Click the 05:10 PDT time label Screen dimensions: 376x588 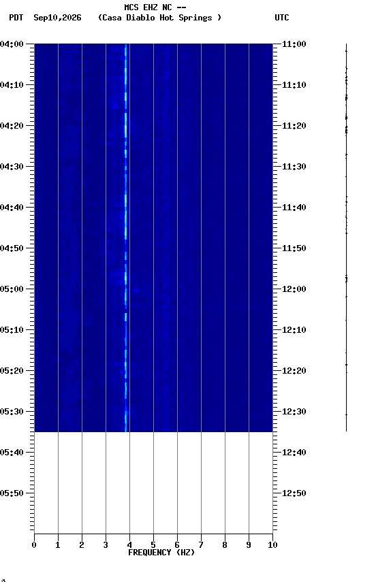point(12,330)
